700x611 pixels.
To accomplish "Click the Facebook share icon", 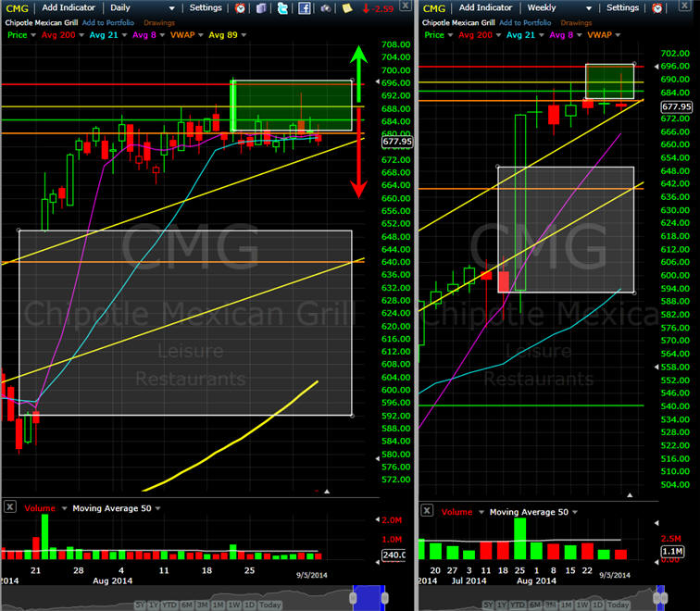I will [x=304, y=7].
